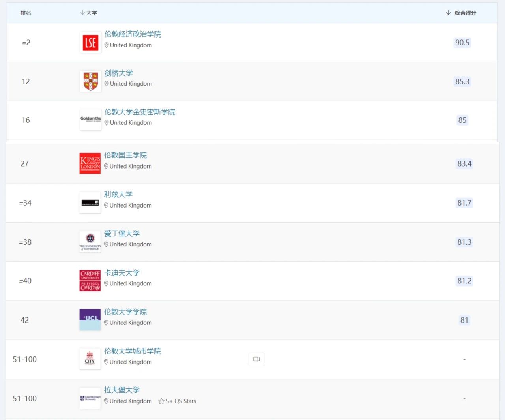The image size is (505, 420).
Task: Click location pin icon under 剑桥大学
Action: 107,84
